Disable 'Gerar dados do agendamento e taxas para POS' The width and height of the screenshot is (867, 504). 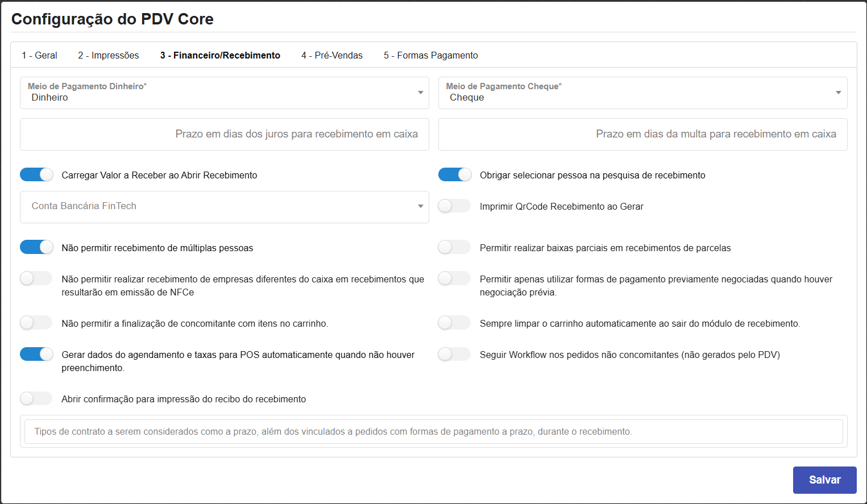[x=36, y=353]
